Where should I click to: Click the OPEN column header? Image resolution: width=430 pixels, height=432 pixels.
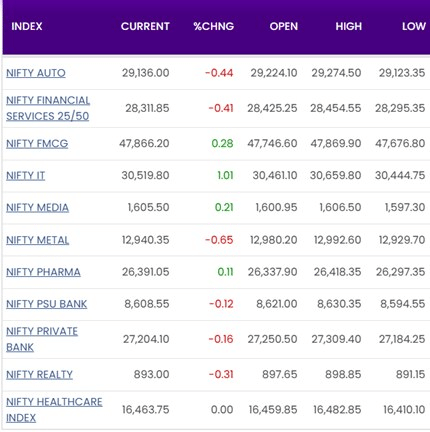tap(284, 26)
